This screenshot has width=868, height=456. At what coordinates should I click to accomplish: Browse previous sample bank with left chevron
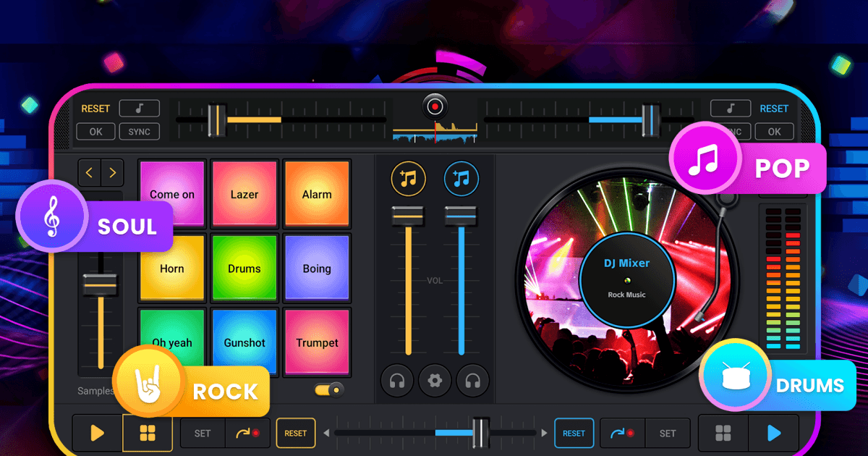88,172
